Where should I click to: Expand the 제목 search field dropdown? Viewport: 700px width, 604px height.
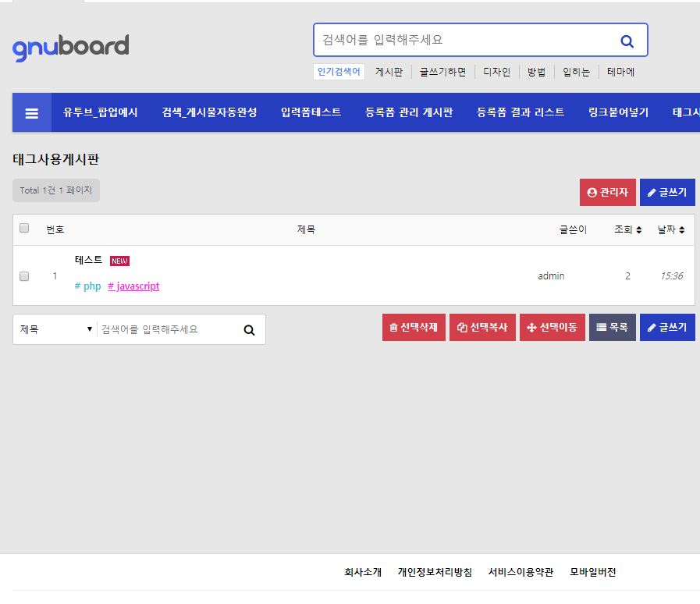[x=55, y=329]
